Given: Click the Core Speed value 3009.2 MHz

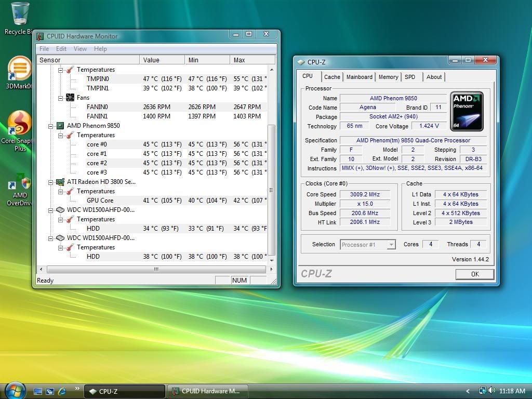Looking at the screenshot, I should click(365, 194).
